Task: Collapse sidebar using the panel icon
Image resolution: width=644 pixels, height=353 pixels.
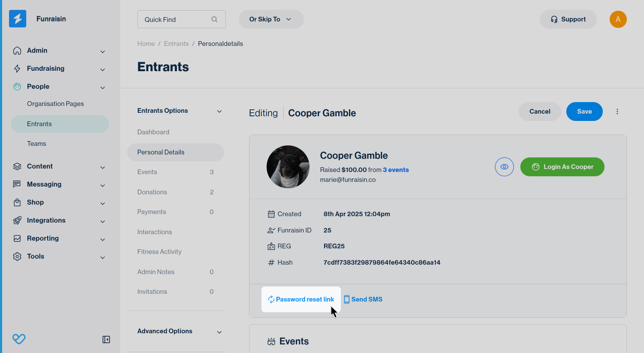Action: (106, 340)
